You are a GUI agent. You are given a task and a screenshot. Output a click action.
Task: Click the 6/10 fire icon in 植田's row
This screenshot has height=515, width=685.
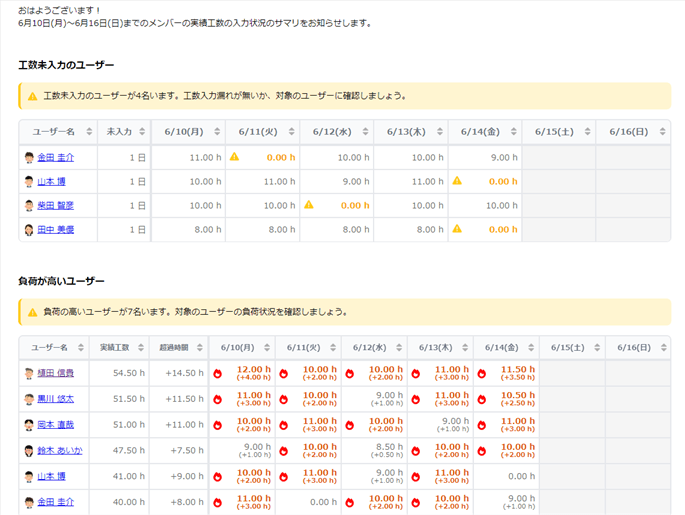click(216, 373)
